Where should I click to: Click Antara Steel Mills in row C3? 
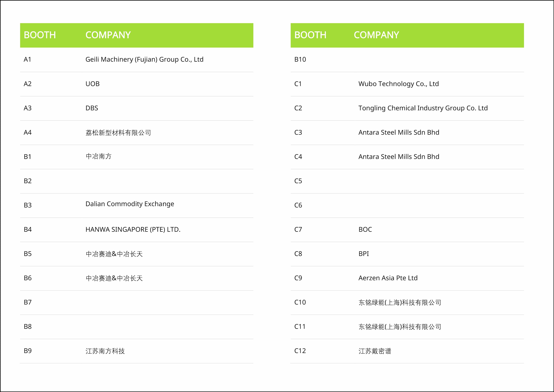click(399, 132)
